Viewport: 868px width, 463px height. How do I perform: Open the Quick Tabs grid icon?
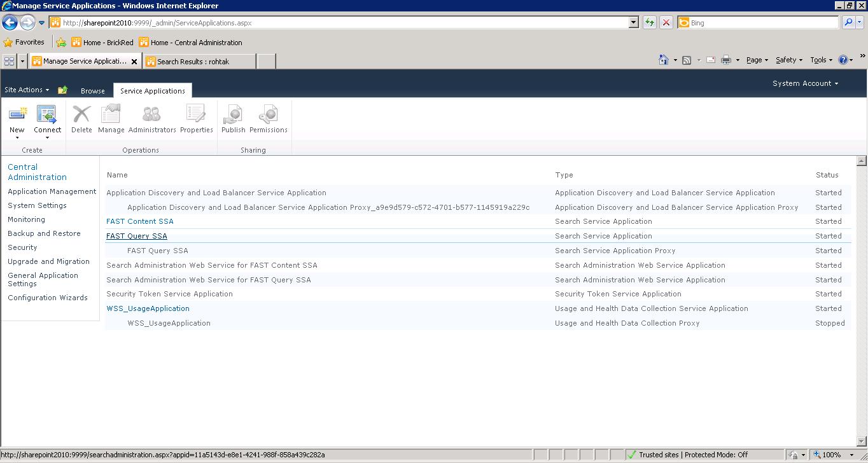click(x=9, y=61)
